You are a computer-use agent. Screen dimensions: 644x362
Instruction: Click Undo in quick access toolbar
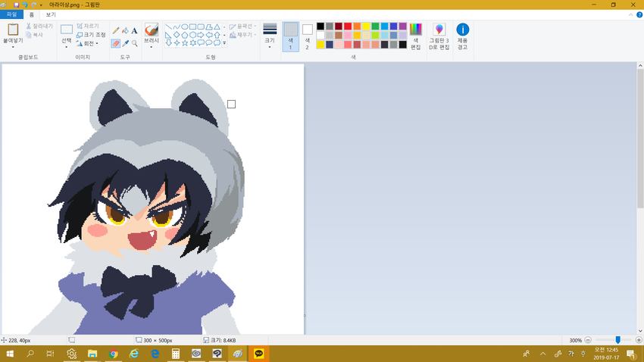(x=25, y=5)
